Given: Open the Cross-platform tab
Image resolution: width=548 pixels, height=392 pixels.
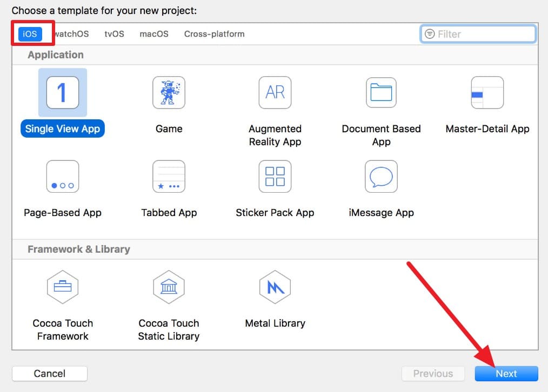Looking at the screenshot, I should [x=214, y=34].
